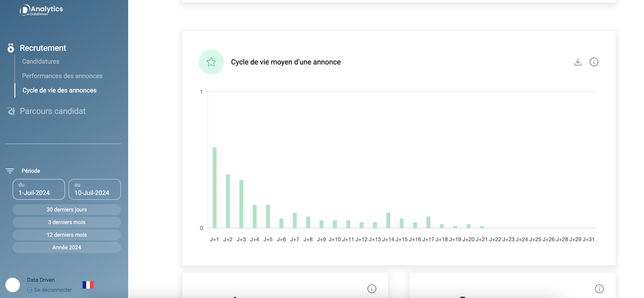Open the 'au' end date picker

[x=95, y=189]
